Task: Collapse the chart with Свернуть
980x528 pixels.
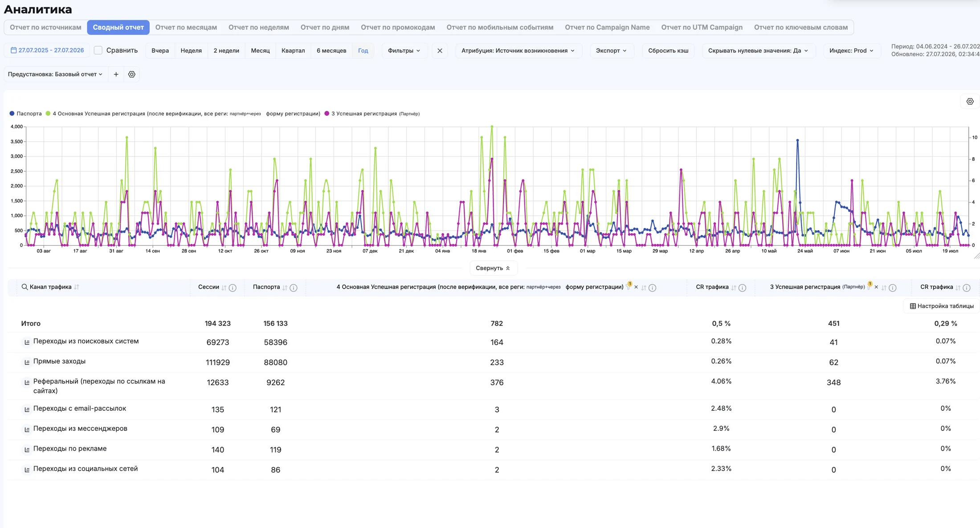Action: point(493,268)
